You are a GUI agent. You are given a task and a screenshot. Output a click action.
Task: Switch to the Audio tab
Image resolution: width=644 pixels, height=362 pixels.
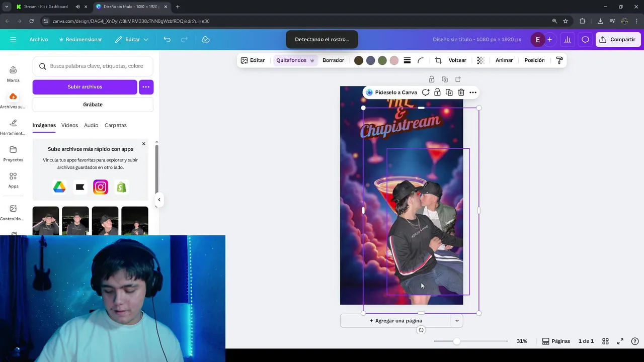(91, 125)
